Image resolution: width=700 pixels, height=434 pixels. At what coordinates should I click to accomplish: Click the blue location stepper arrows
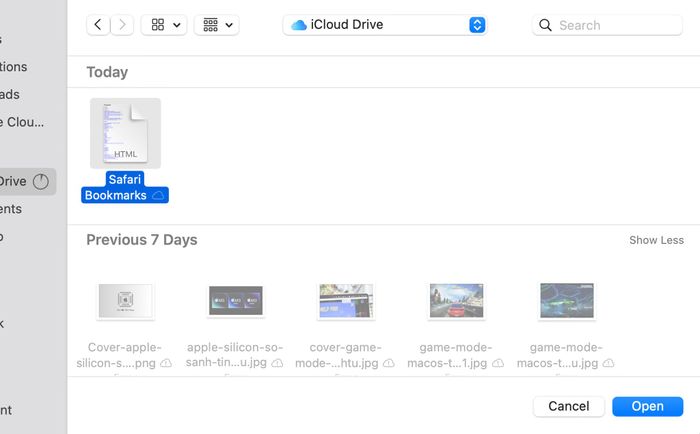pos(477,25)
